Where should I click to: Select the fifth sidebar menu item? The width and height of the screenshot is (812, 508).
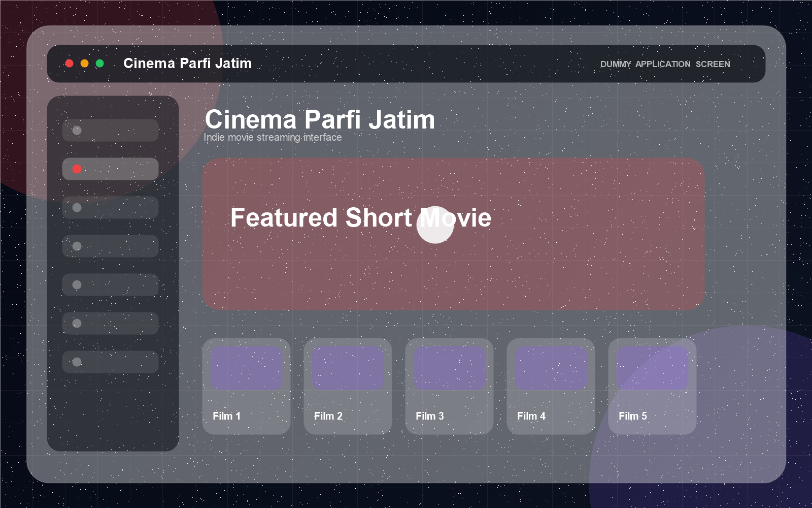pyautogui.click(x=110, y=285)
